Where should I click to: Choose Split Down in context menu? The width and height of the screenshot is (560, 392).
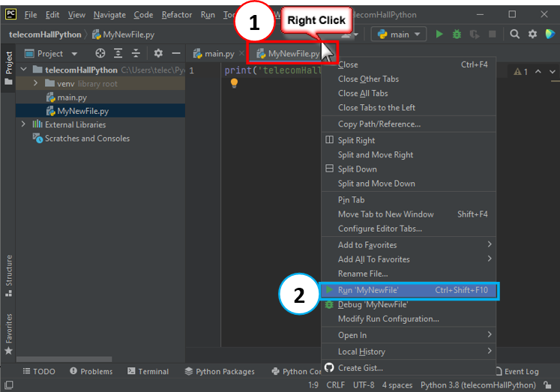pos(409,169)
